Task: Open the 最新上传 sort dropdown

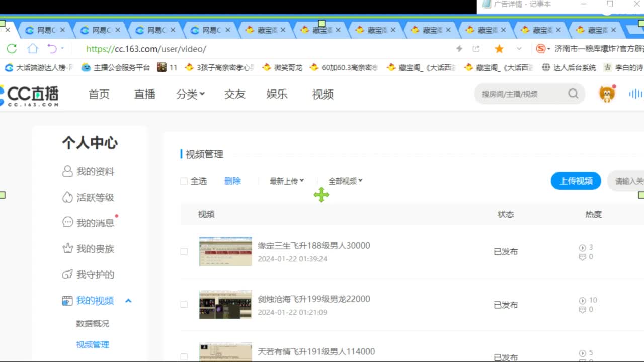Action: [x=287, y=181]
